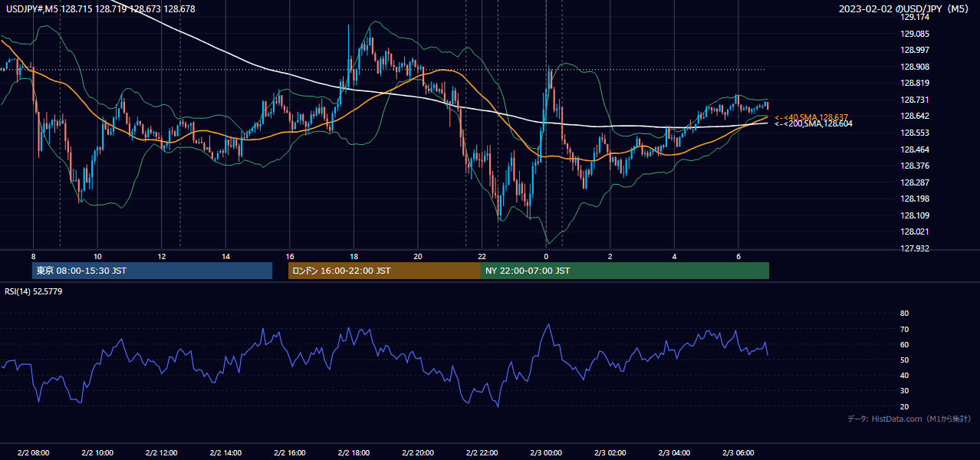The height and width of the screenshot is (460, 980).
Task: Click price axis value 128.464
Action: 915,149
